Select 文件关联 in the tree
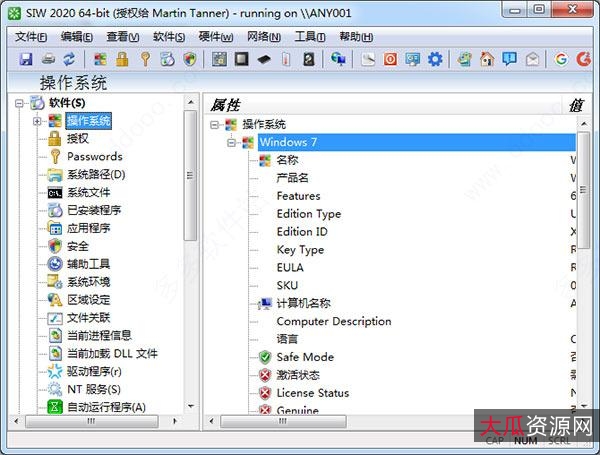600x455 pixels. (89, 318)
